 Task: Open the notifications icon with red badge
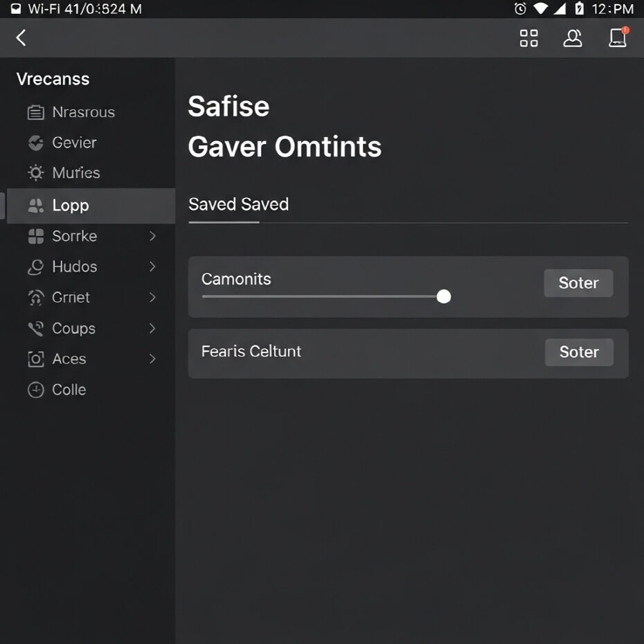tap(618, 37)
